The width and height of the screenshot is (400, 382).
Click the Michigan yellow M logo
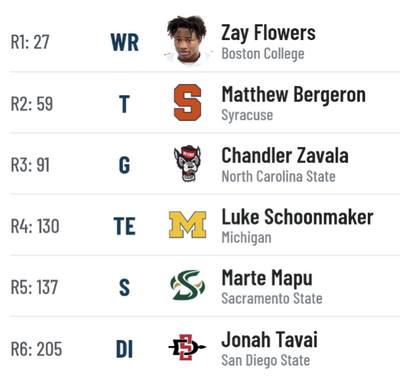coord(188,225)
